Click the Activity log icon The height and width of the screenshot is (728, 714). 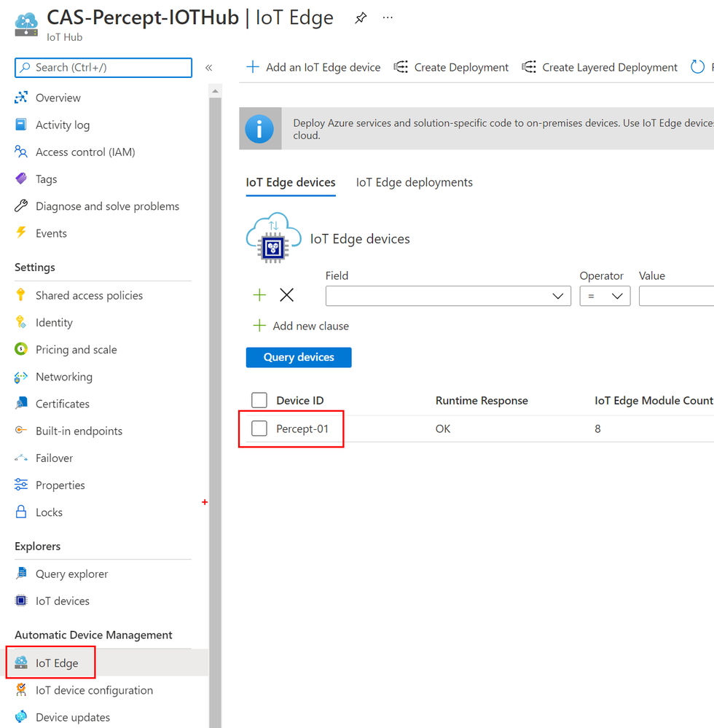tap(21, 125)
